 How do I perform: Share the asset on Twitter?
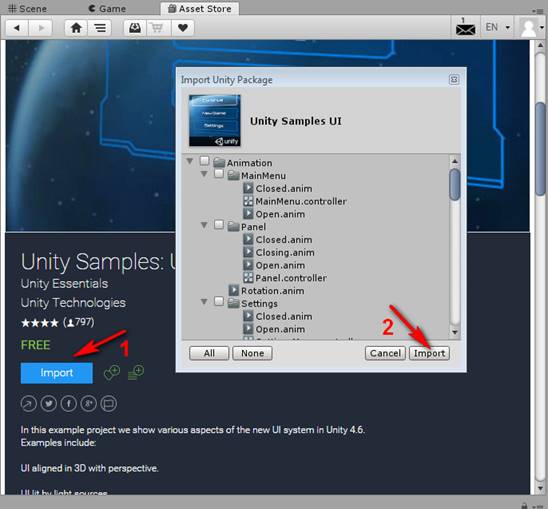(49, 404)
